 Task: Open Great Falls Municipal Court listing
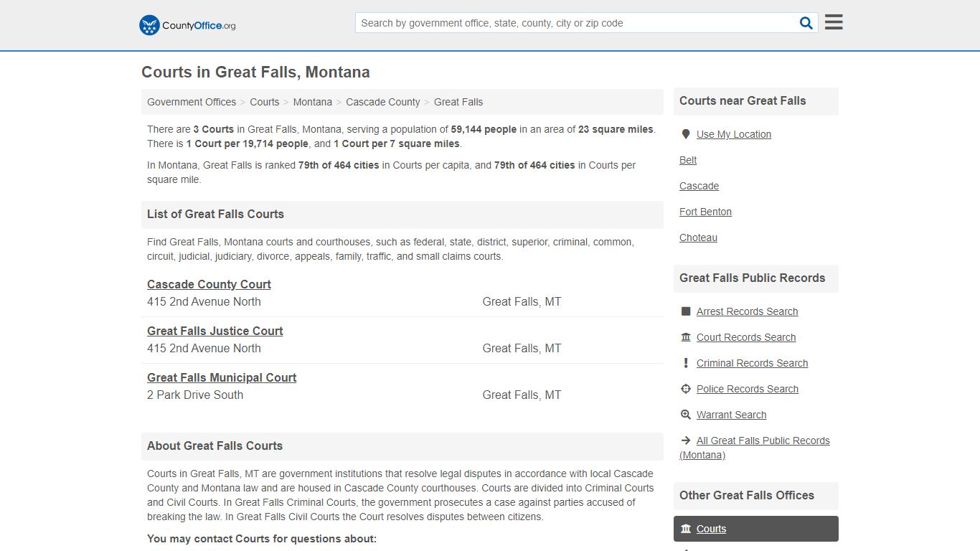pos(222,377)
